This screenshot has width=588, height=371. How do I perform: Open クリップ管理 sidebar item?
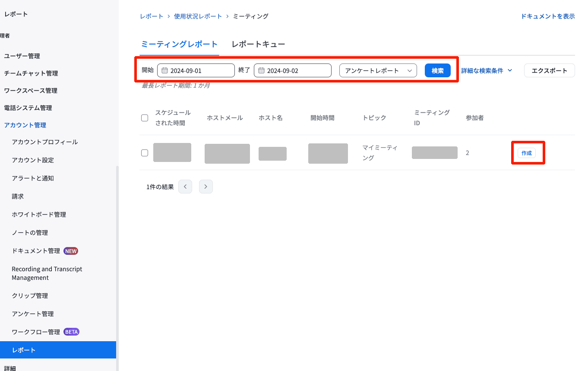(30, 295)
